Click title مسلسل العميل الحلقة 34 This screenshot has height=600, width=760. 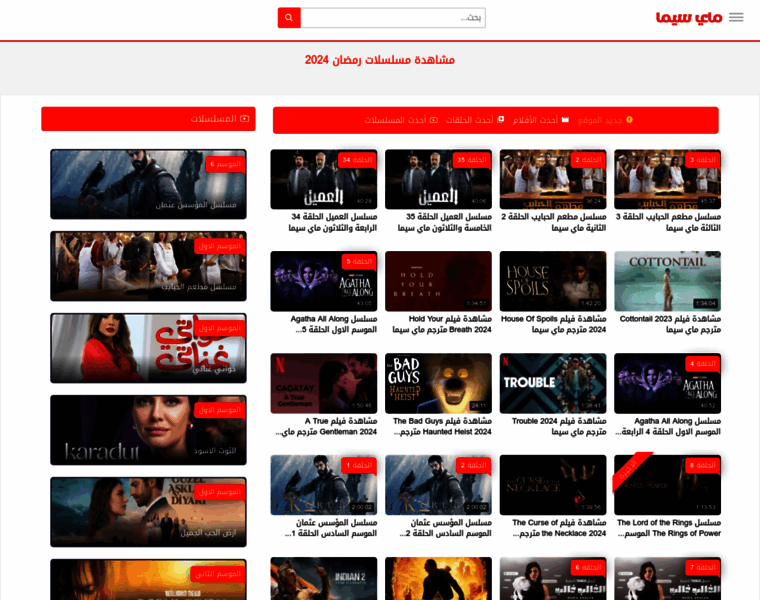pyautogui.click(x=332, y=222)
